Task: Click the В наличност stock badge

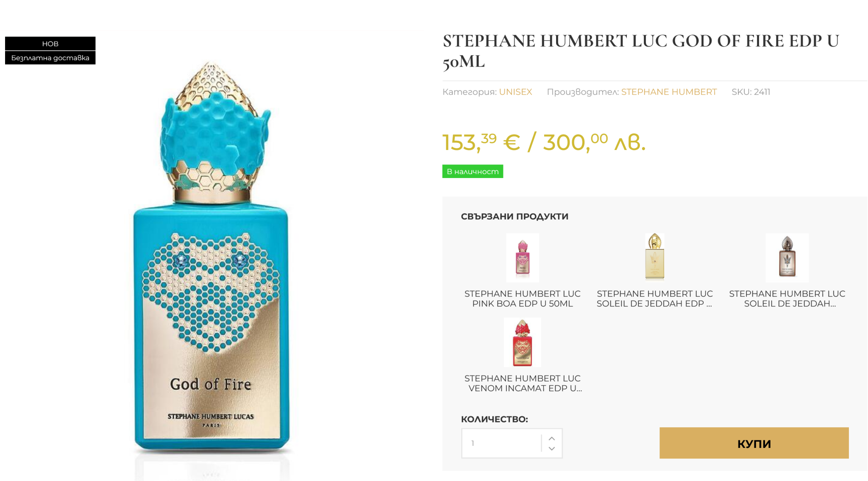Action: click(x=473, y=171)
